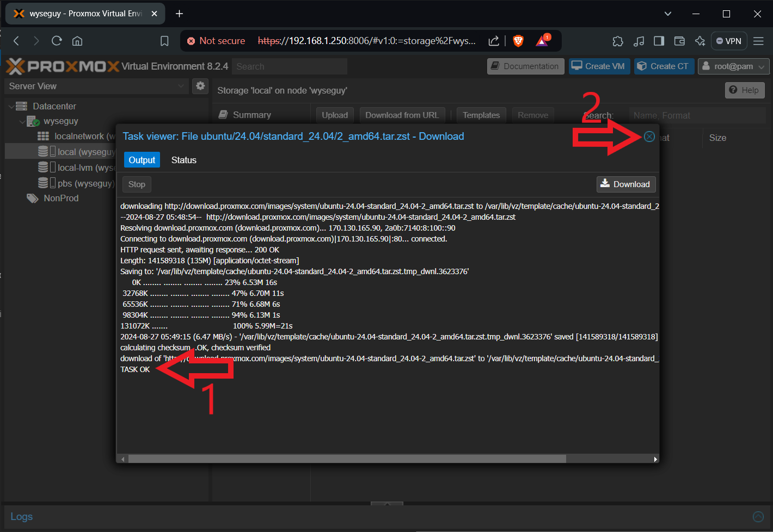Image resolution: width=773 pixels, height=532 pixels.
Task: Collapse the wyseguy node
Action: (x=22, y=121)
